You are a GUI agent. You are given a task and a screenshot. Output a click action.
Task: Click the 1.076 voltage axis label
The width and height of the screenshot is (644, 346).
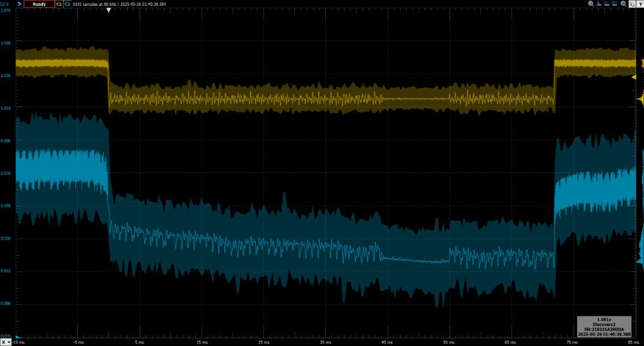click(x=6, y=10)
